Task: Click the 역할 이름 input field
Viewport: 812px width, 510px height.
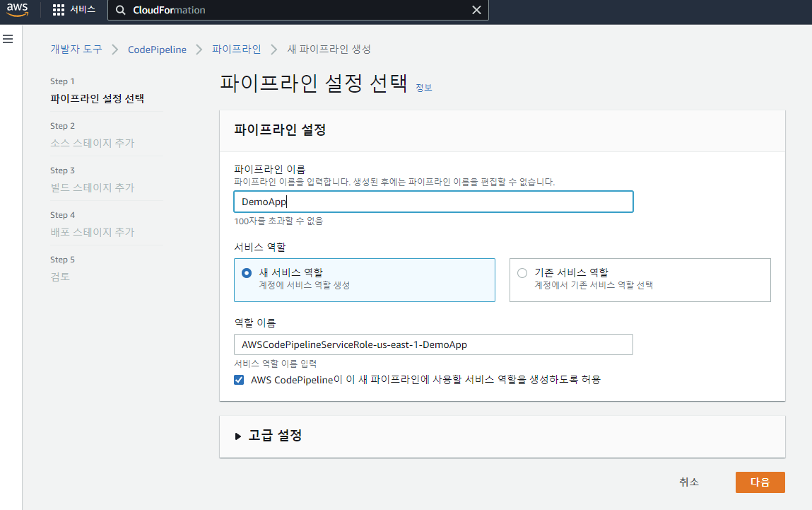Action: 433,344
